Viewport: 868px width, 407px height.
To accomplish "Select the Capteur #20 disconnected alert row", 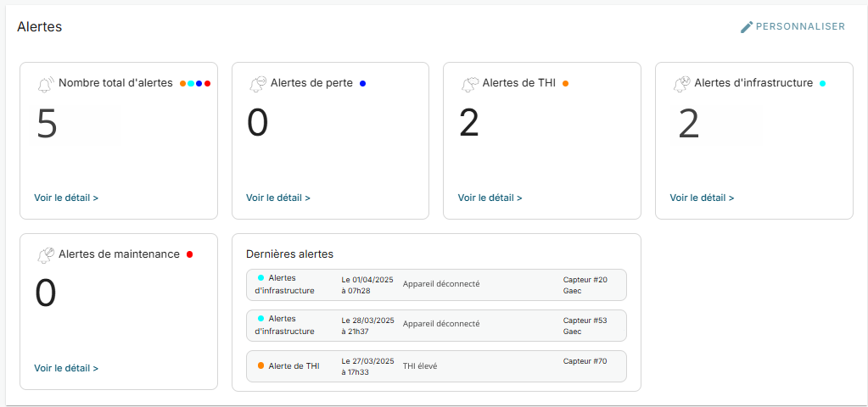I will [x=436, y=285].
